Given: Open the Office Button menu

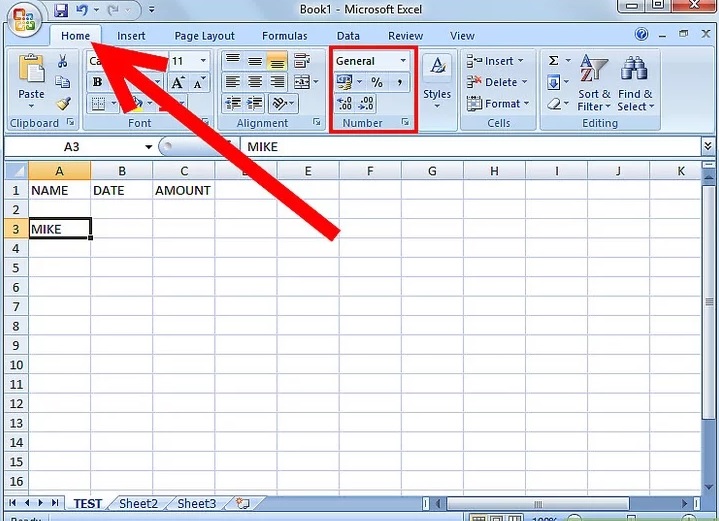Looking at the screenshot, I should (24, 18).
